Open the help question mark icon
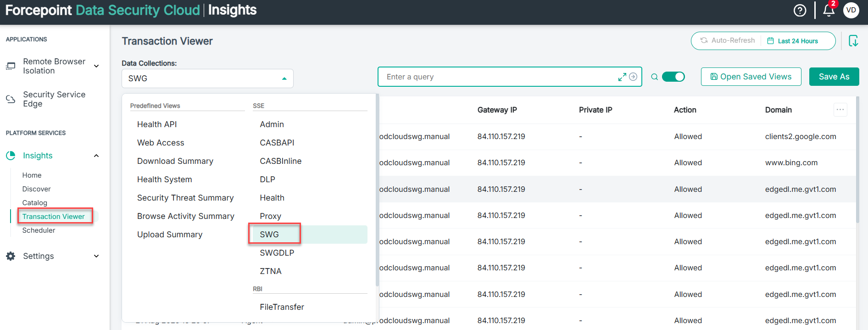Image resolution: width=868 pixels, height=330 pixels. (800, 11)
